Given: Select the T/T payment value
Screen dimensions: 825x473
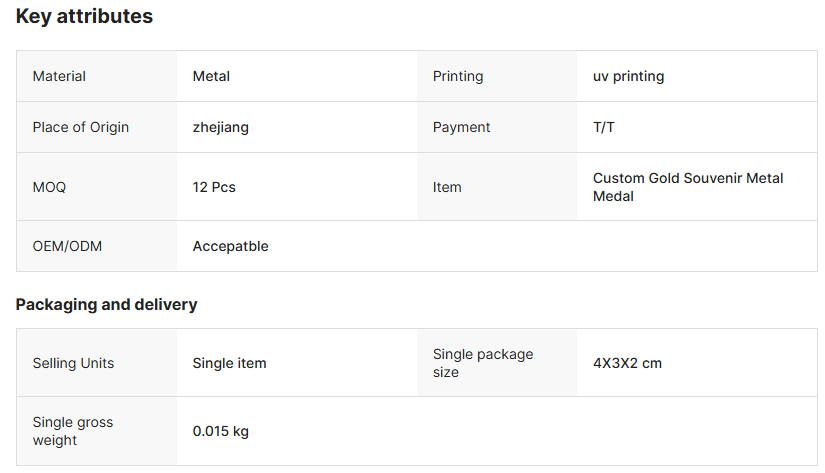Looking at the screenshot, I should coord(604,127).
